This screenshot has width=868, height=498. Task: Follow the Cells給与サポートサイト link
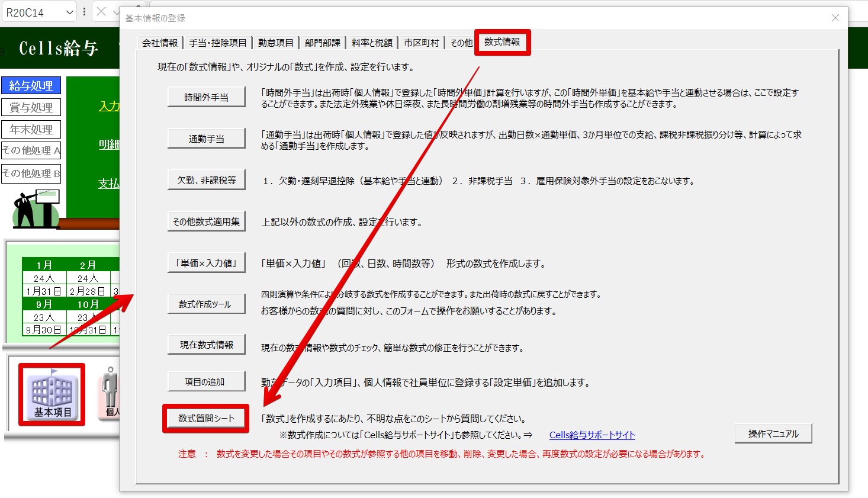click(x=592, y=435)
